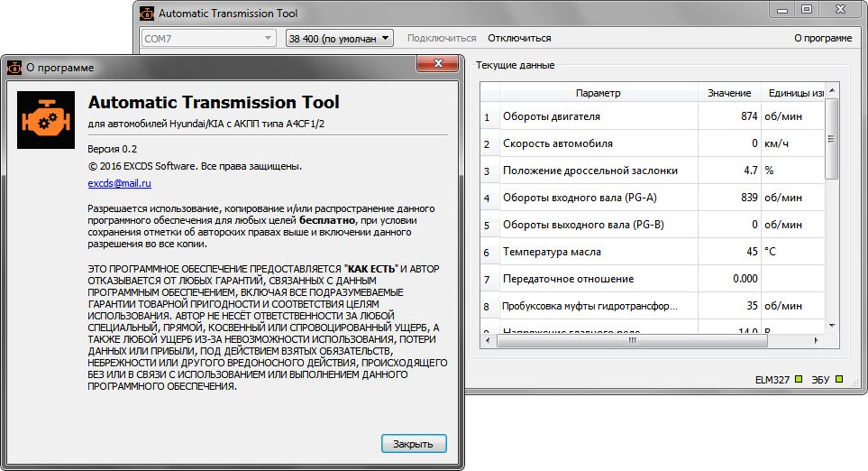Click the main window title bar engine icon
The height and width of the screenshot is (471, 868).
[147, 14]
